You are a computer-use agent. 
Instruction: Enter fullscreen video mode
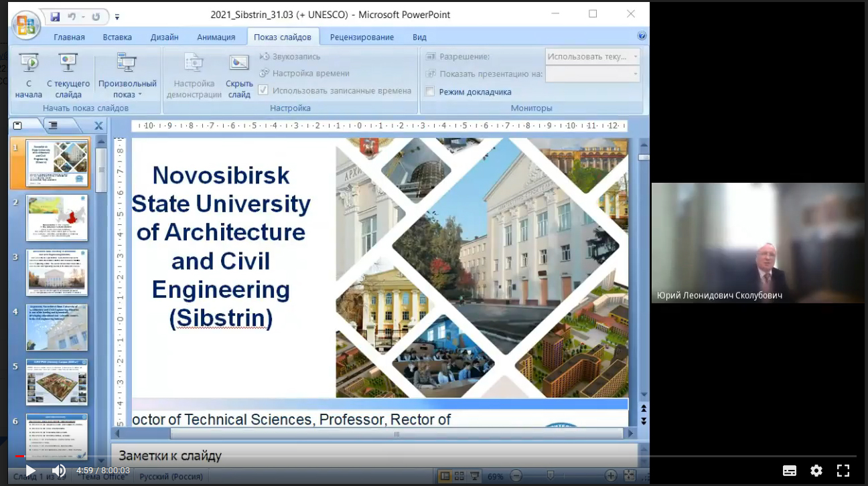click(843, 471)
